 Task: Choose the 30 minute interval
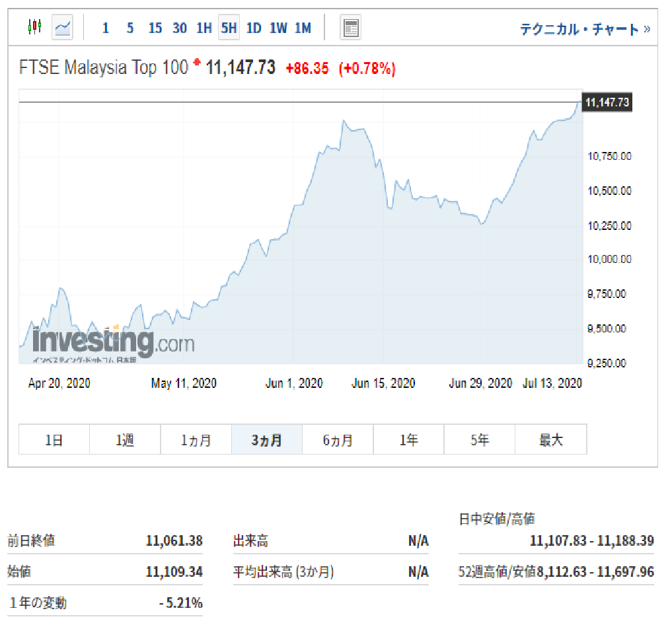[x=180, y=28]
